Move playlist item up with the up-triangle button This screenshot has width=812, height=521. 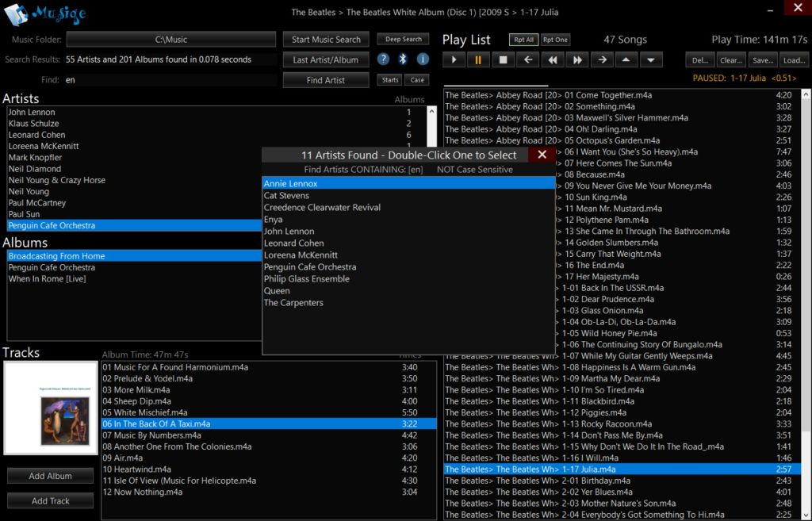pos(626,59)
